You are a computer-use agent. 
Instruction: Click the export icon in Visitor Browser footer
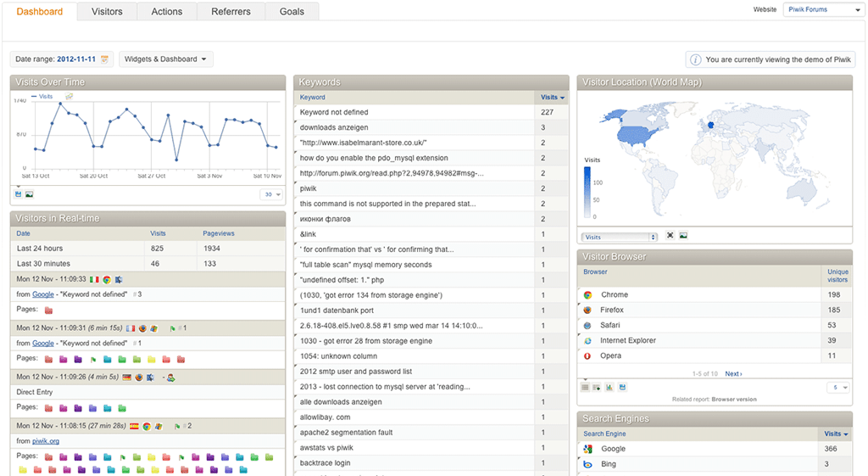622,387
